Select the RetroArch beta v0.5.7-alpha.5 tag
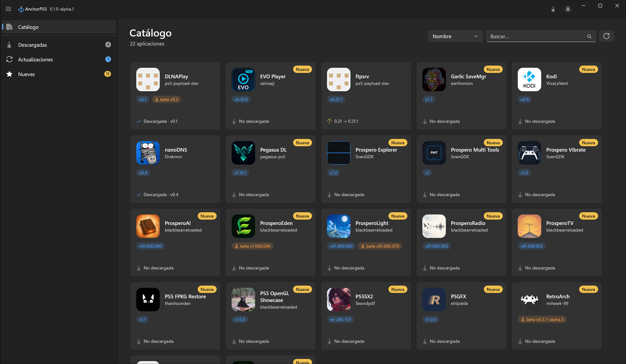The width and height of the screenshot is (626, 364). pos(542,320)
